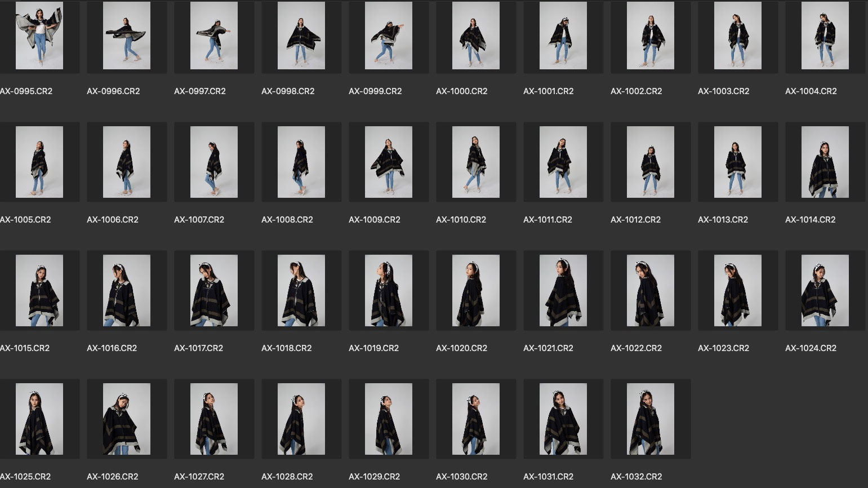Select the AX-0995.CR2 photo thumbnail
The width and height of the screenshot is (868, 488).
coord(39,36)
